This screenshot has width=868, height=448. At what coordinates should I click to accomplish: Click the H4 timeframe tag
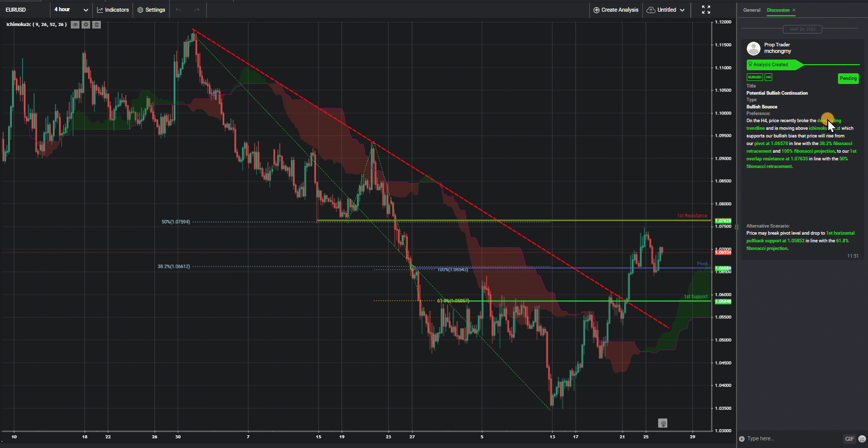click(x=768, y=77)
